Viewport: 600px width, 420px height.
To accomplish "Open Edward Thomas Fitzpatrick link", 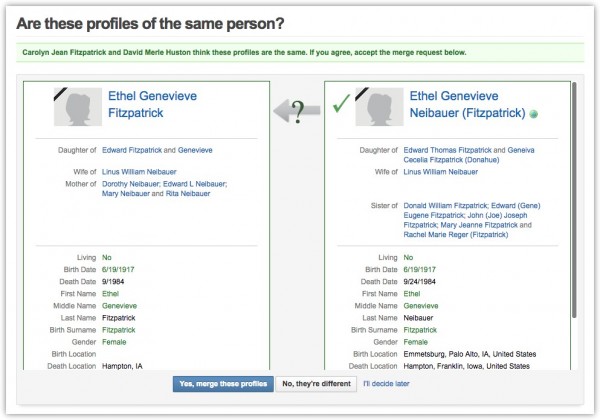I will coord(447,150).
